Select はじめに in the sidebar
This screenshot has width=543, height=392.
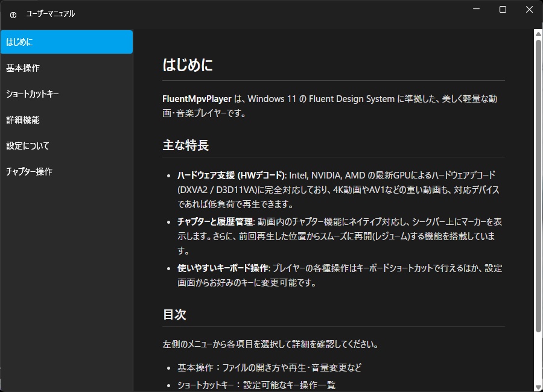pos(66,42)
